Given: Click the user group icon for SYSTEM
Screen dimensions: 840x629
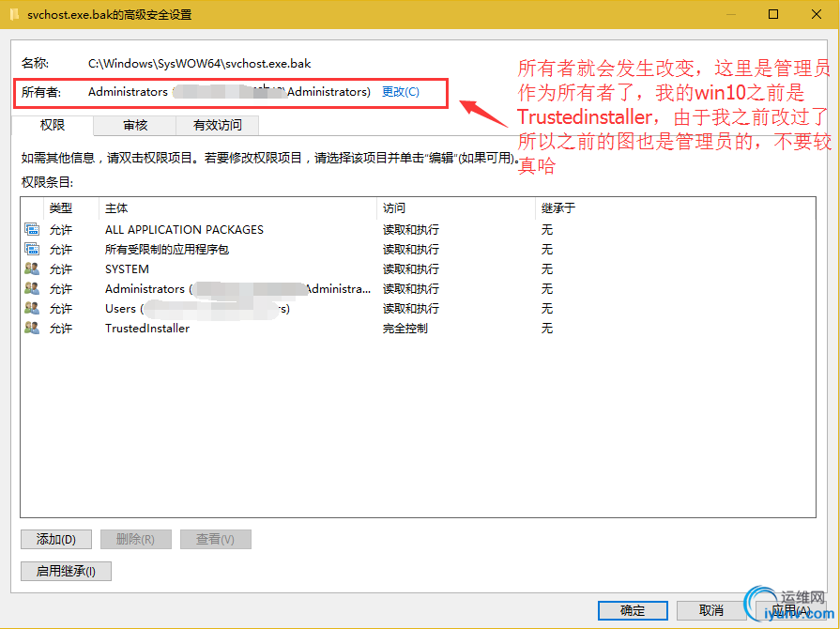Looking at the screenshot, I should pos(32,268).
